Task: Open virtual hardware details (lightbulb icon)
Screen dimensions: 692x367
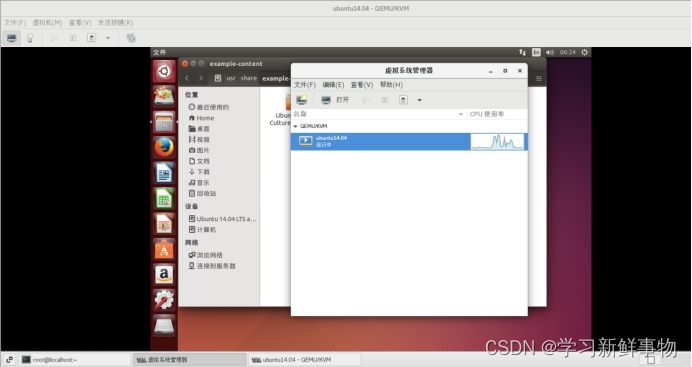Action: [30, 38]
